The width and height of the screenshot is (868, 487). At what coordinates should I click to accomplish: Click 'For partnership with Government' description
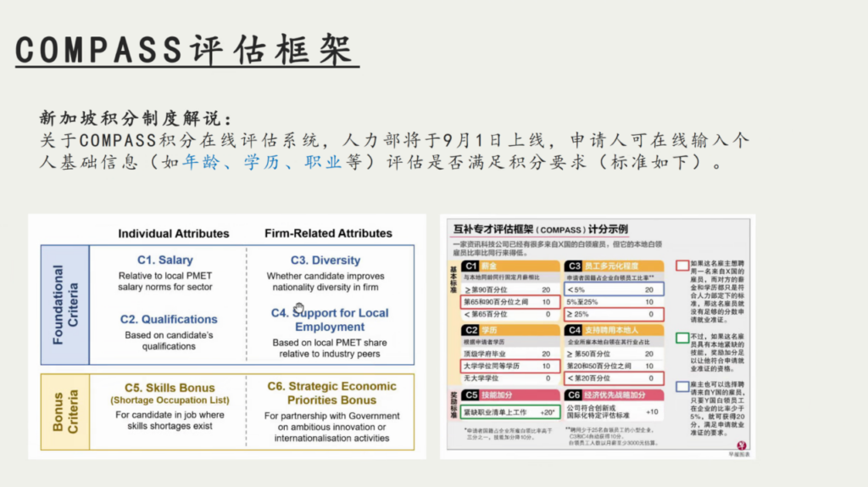pos(331,427)
